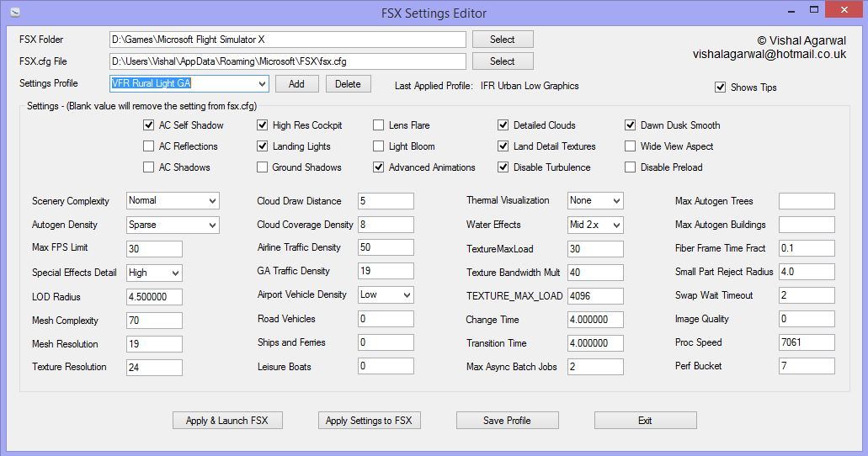Click the Leisure Boats field
The image size is (868, 456).
386,366
